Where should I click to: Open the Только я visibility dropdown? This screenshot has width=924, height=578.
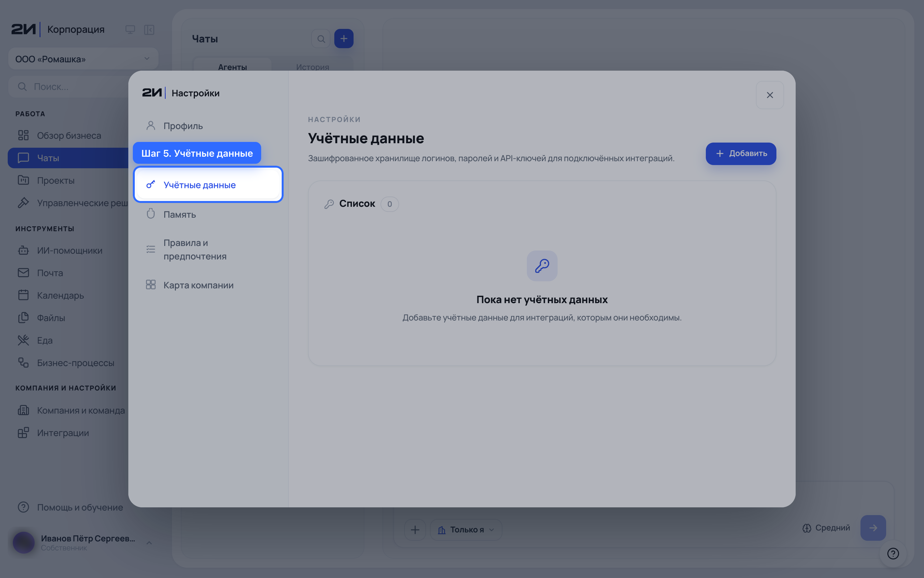[466, 530]
